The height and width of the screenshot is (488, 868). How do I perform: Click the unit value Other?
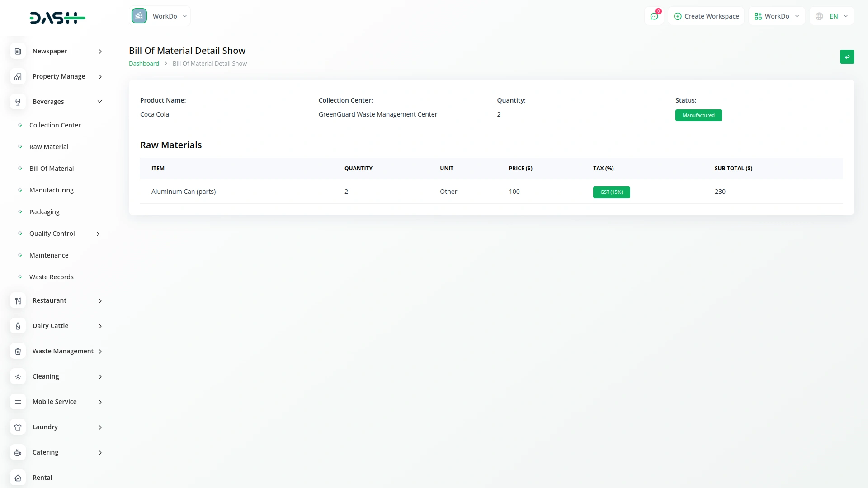[x=448, y=192]
